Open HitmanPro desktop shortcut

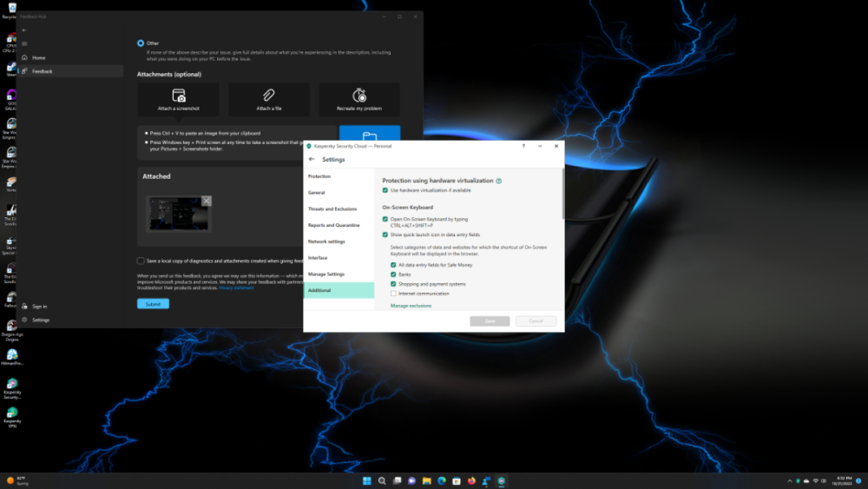(x=11, y=357)
